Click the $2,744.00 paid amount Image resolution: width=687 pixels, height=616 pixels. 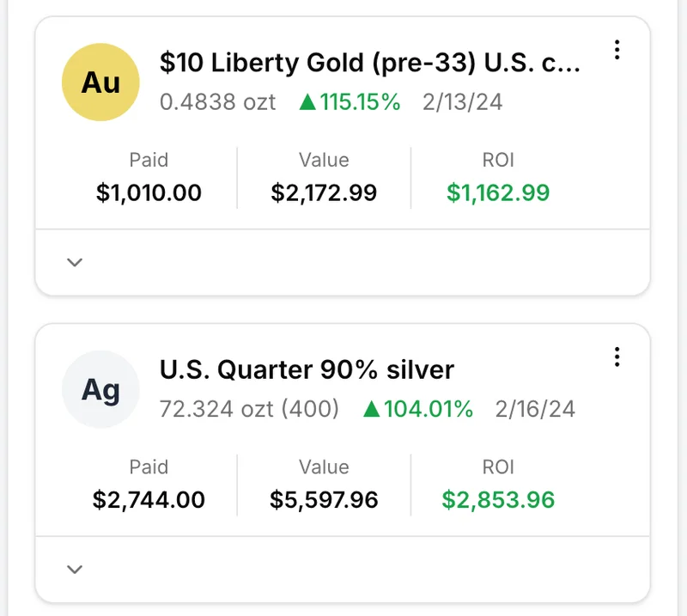149,499
